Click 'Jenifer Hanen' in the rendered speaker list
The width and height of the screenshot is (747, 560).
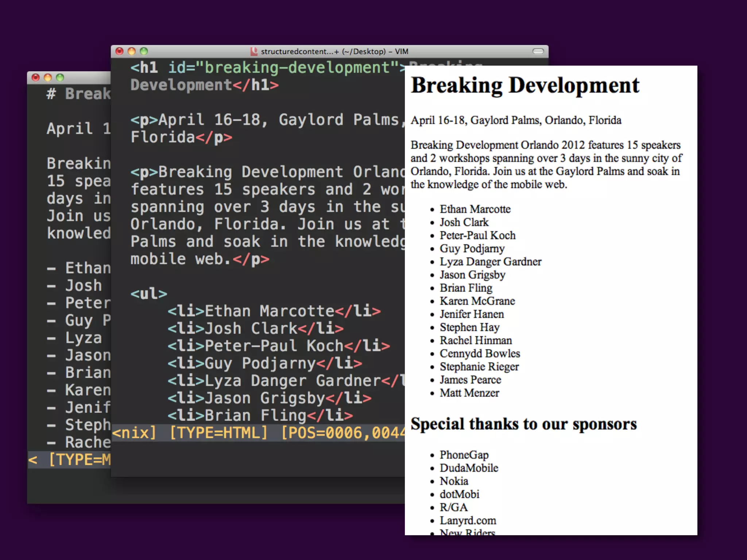[x=472, y=314]
